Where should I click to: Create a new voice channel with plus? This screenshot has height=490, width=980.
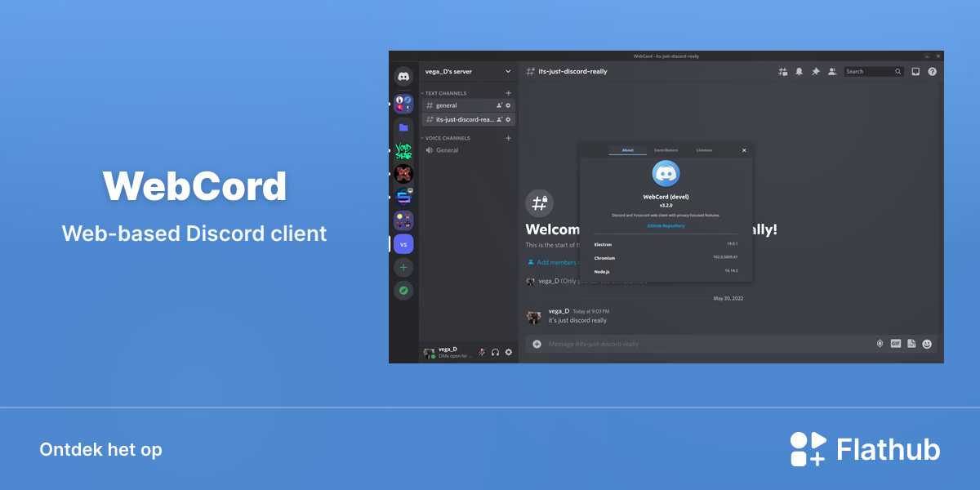point(508,138)
